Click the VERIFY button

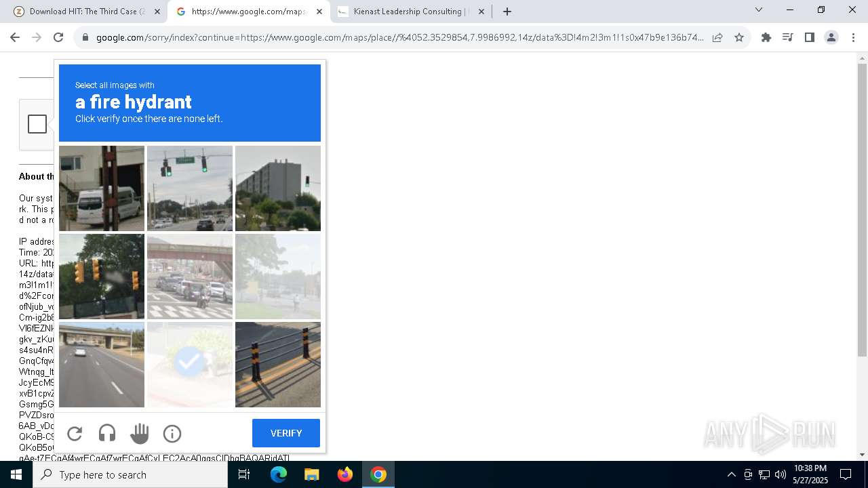(286, 433)
